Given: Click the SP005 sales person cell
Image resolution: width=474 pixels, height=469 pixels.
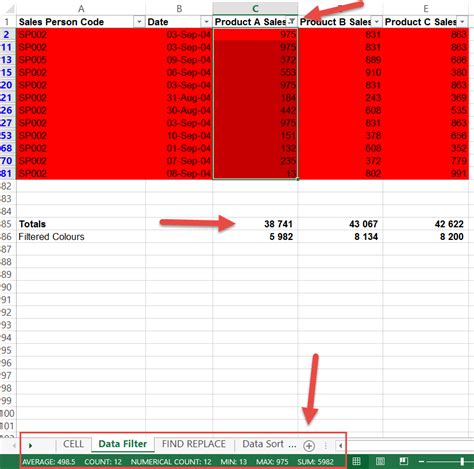Looking at the screenshot, I should (81, 60).
